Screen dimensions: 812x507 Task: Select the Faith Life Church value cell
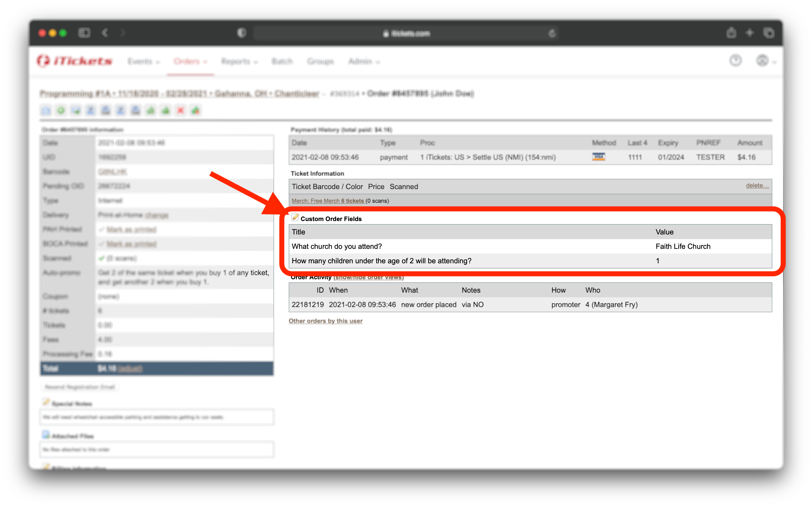point(683,247)
